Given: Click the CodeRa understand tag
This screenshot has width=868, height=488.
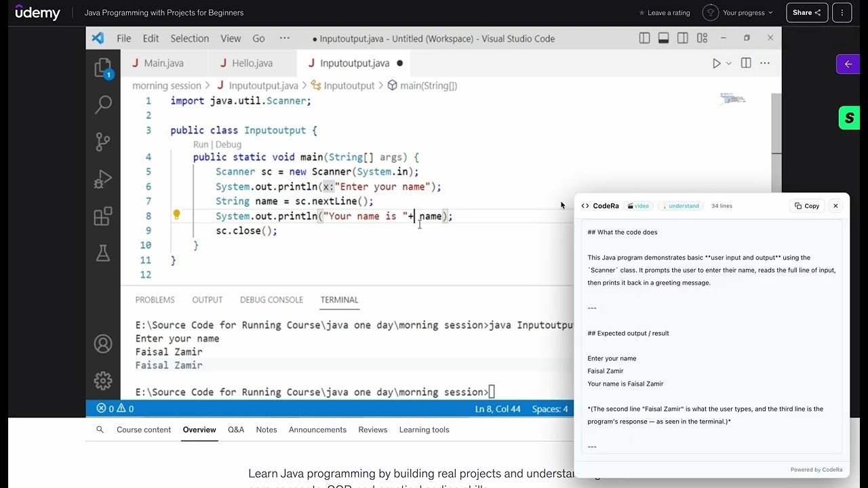Looking at the screenshot, I should 680,206.
